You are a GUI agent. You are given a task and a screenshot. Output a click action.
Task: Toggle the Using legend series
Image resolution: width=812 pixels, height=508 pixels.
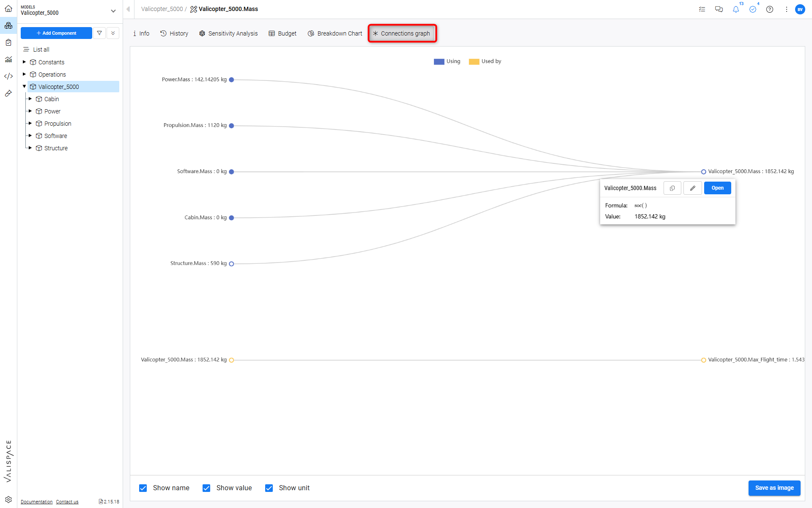447,61
